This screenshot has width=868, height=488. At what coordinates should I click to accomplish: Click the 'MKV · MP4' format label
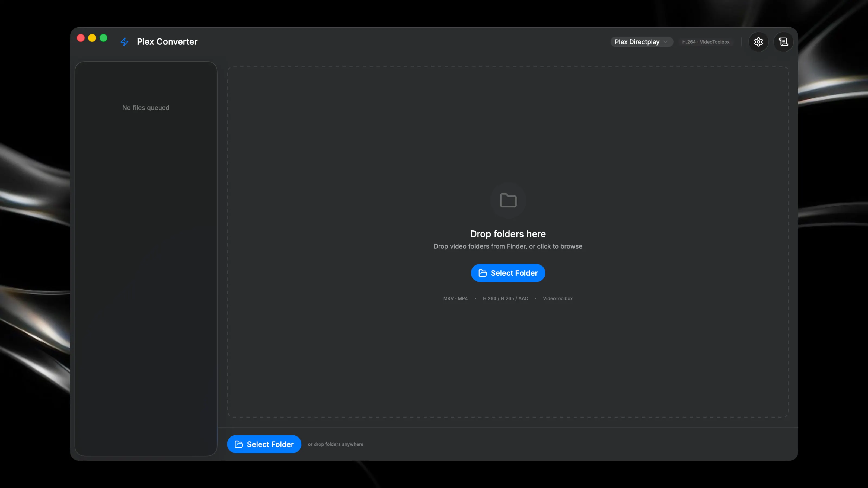click(x=455, y=298)
